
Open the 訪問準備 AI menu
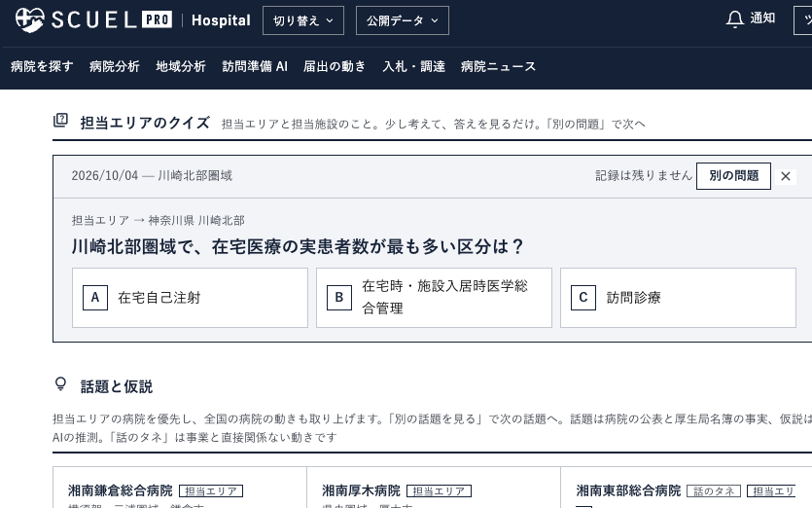pyautogui.click(x=255, y=66)
